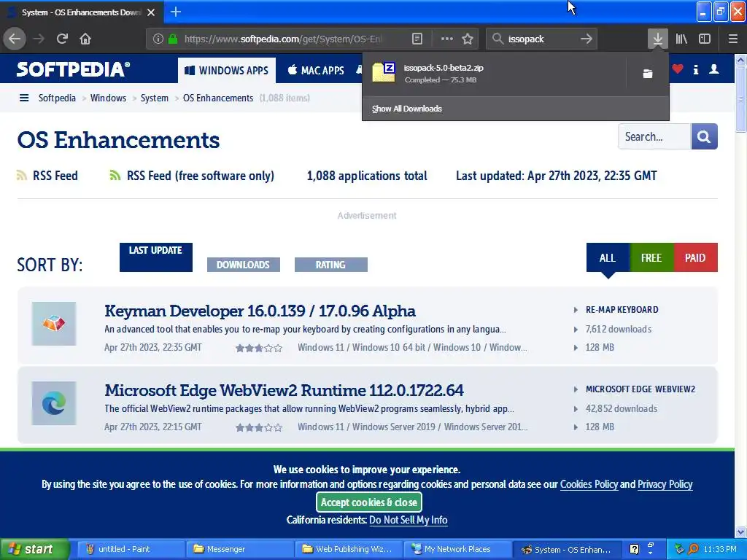Image resolution: width=747 pixels, height=560 pixels.
Task: Click the red heart icon on Softpedia
Action: [678, 69]
